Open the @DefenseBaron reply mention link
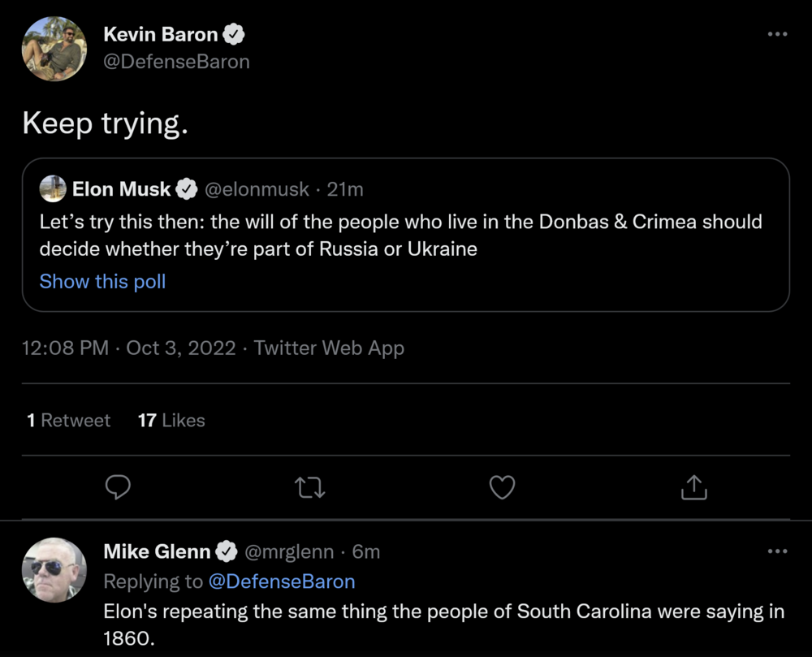 (x=281, y=581)
